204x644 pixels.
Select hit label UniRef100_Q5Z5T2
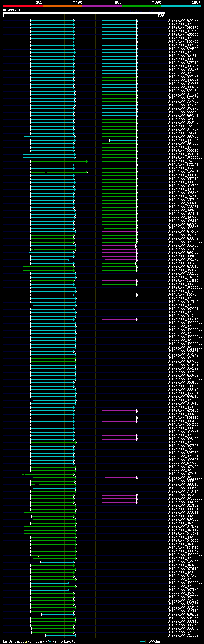(x=183, y=179)
